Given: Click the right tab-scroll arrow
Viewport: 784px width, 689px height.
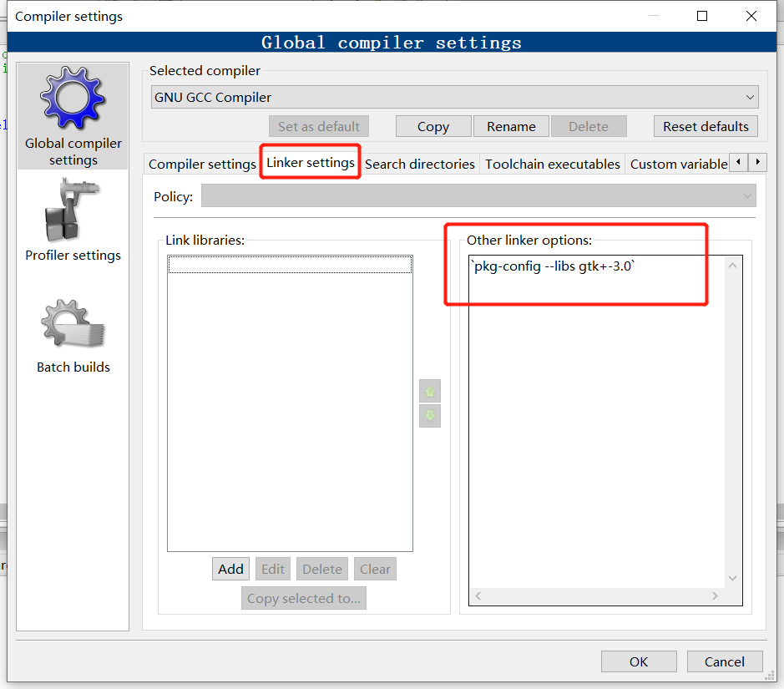Looking at the screenshot, I should pos(758,162).
